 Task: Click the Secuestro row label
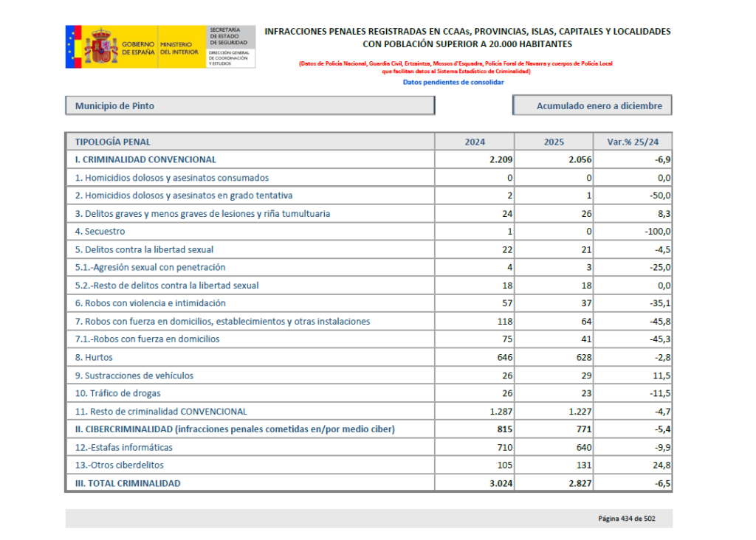coord(100,232)
